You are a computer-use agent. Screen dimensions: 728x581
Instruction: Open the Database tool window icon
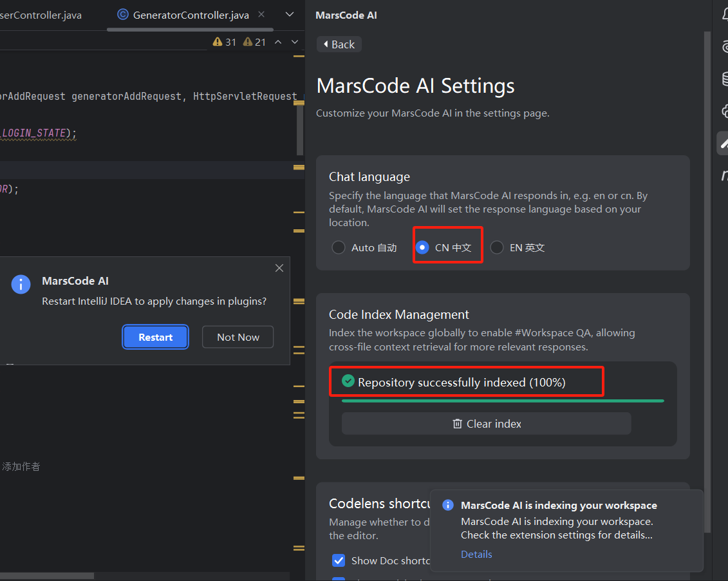point(725,79)
